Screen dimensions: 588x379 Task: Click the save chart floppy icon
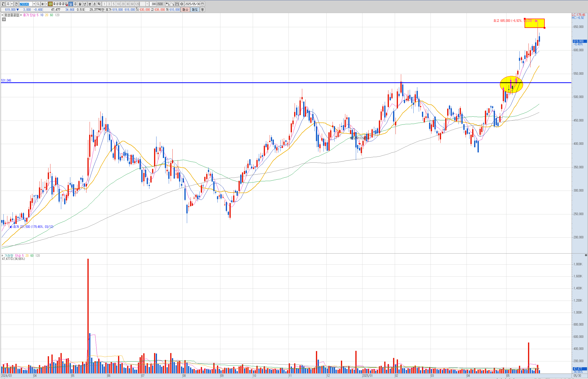[177, 4]
